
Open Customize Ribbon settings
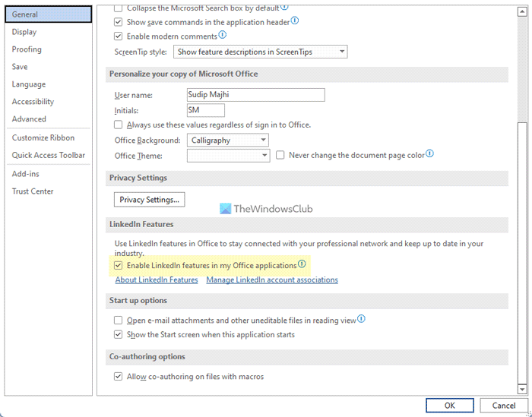pyautogui.click(x=48, y=137)
